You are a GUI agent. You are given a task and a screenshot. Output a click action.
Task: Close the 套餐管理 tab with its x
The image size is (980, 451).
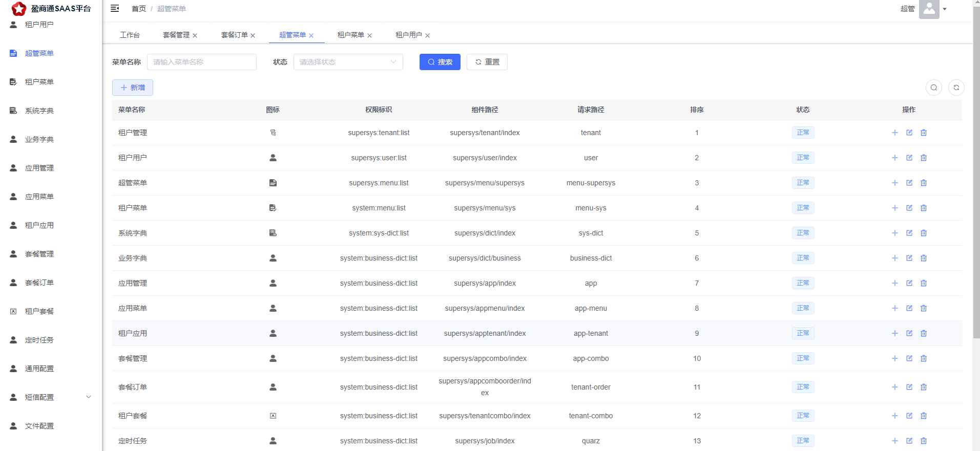pos(195,35)
